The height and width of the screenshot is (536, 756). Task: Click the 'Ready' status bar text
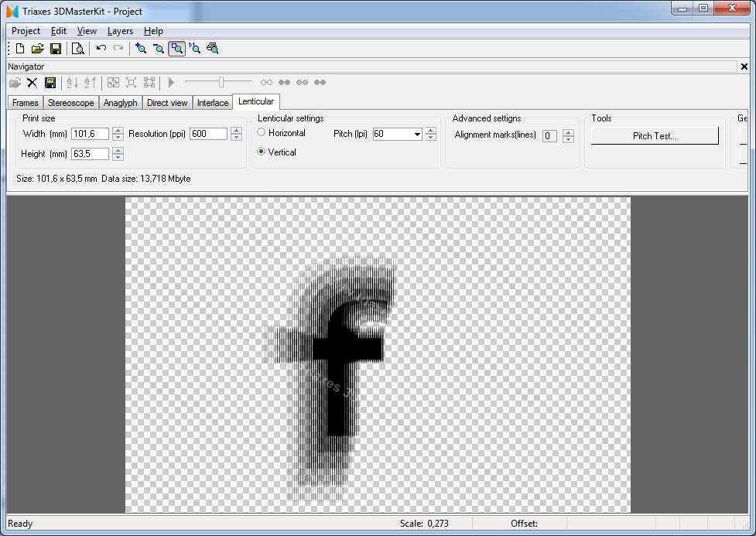pos(20,524)
